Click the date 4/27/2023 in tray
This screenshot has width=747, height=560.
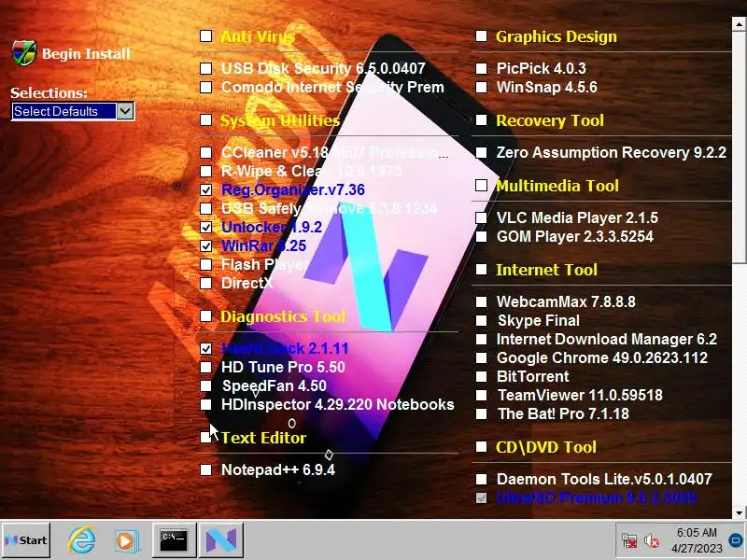click(x=697, y=549)
